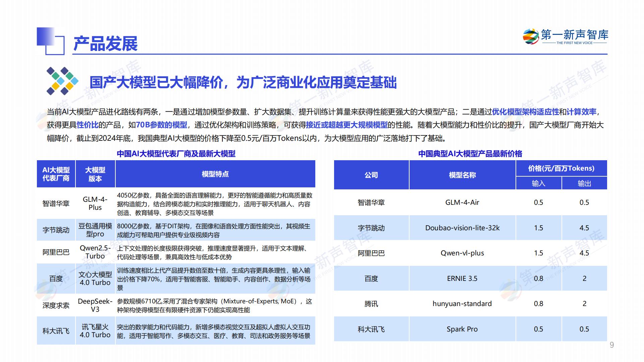Click the 输入 sub-header cell
Image resolution: width=644 pixels, height=362 pixels.
click(x=539, y=183)
